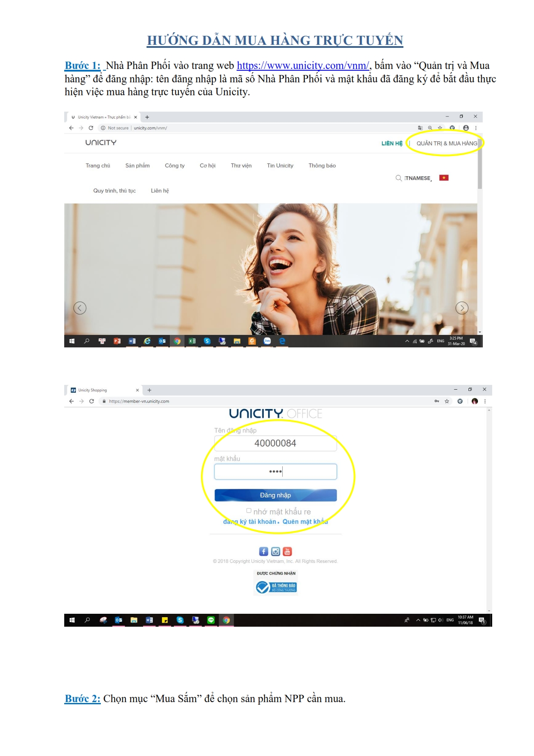Open new tab beside Unicity Vietnam tab
This screenshot has height=756, width=534.
coord(147,117)
